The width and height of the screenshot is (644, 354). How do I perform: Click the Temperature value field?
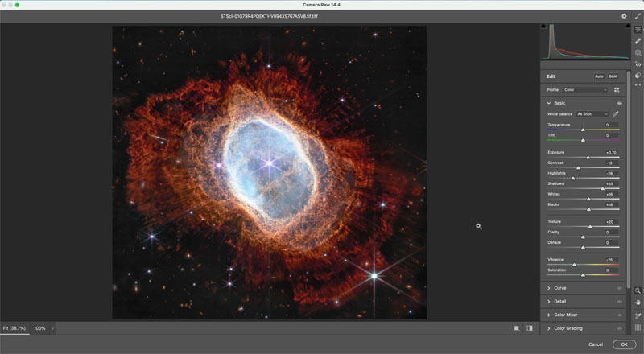click(611, 125)
